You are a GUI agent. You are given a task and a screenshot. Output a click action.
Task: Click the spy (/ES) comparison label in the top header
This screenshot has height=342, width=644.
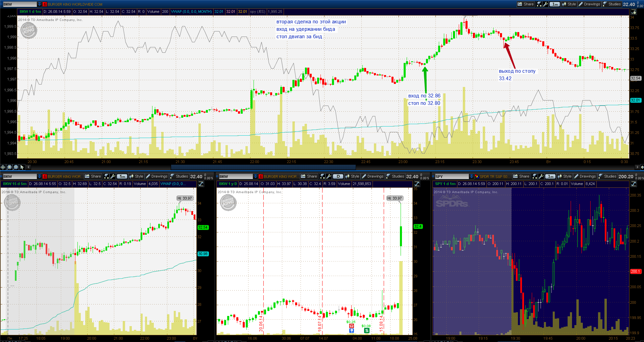258,12
